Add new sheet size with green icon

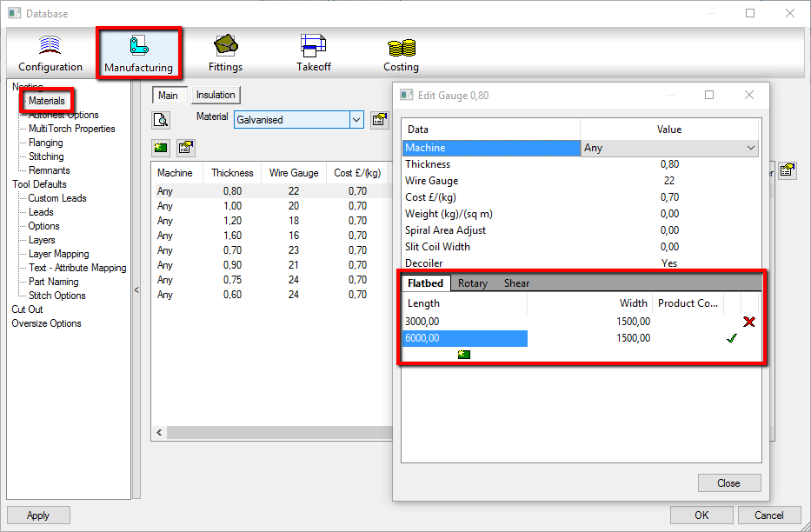[x=464, y=355]
